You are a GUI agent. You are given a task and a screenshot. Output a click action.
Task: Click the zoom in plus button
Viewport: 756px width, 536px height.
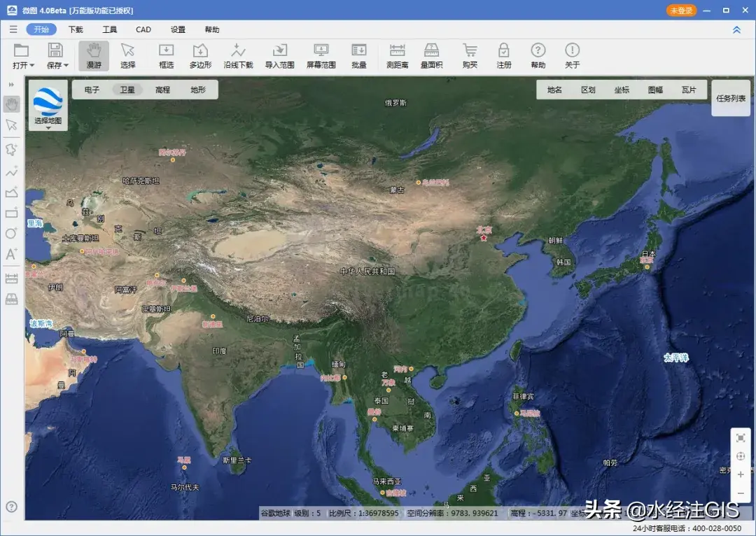point(741,474)
